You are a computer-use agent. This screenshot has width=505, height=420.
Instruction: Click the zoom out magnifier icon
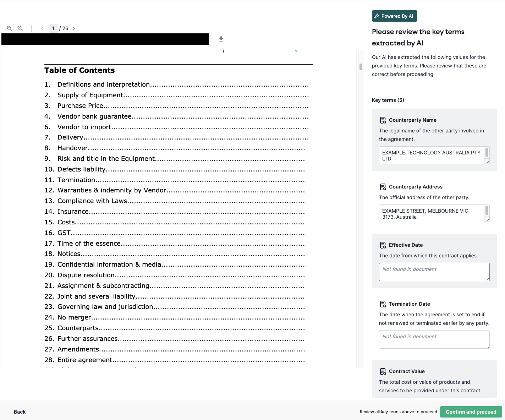(x=10, y=28)
